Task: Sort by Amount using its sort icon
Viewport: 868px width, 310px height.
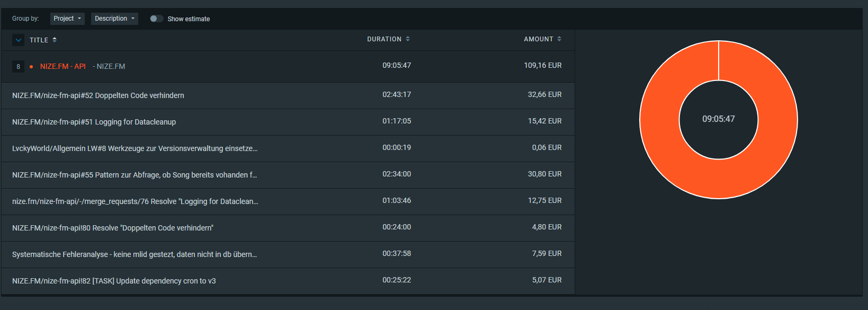Action: point(559,39)
